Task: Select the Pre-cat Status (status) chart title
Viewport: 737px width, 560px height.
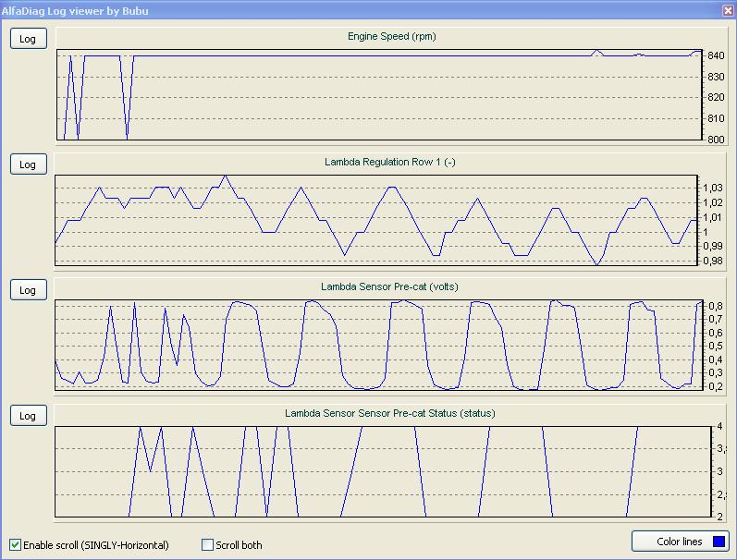Action: click(x=389, y=413)
